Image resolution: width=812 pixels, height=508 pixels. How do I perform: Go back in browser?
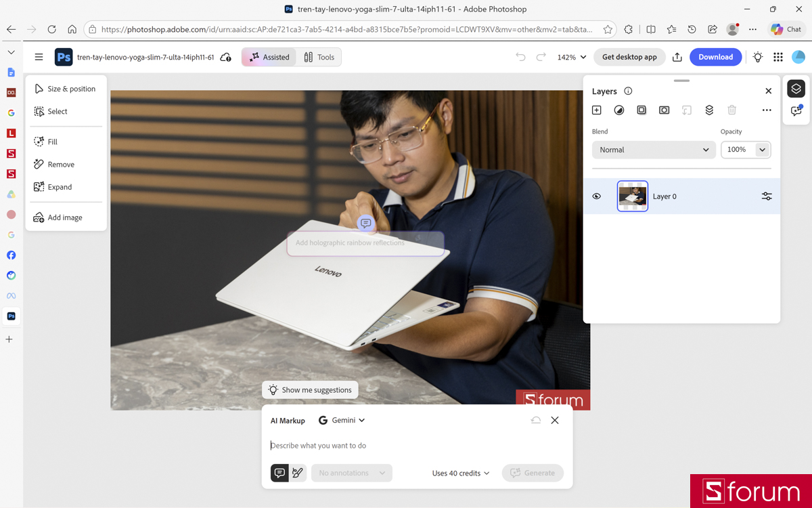pos(11,29)
